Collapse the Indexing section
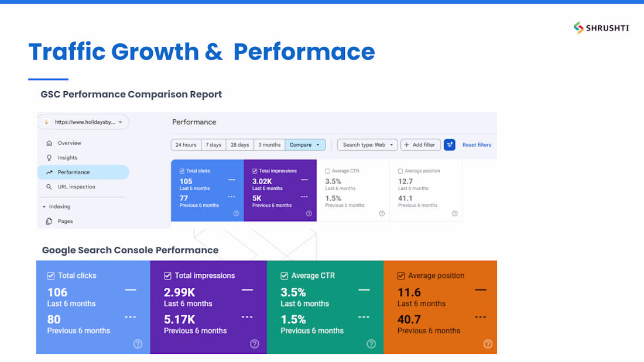 [44, 207]
